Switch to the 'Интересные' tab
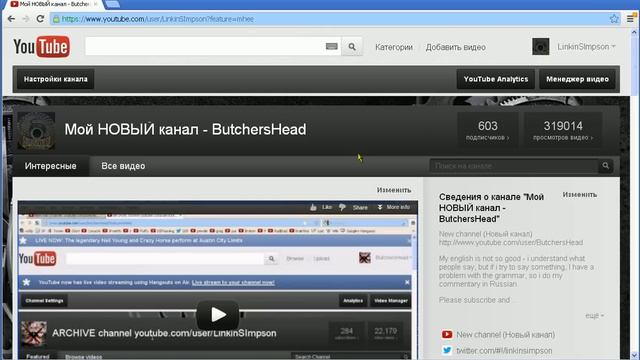Viewport: 640px width, 360px height. (x=51, y=166)
